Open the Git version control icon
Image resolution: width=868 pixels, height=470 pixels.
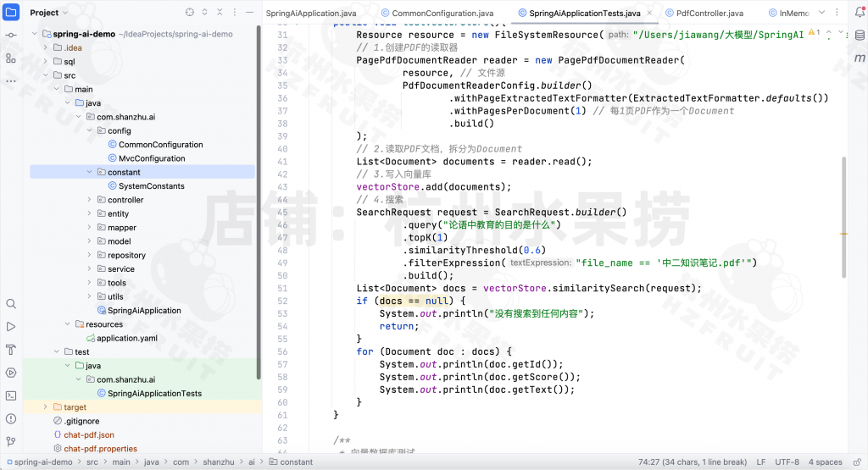pos(11,440)
